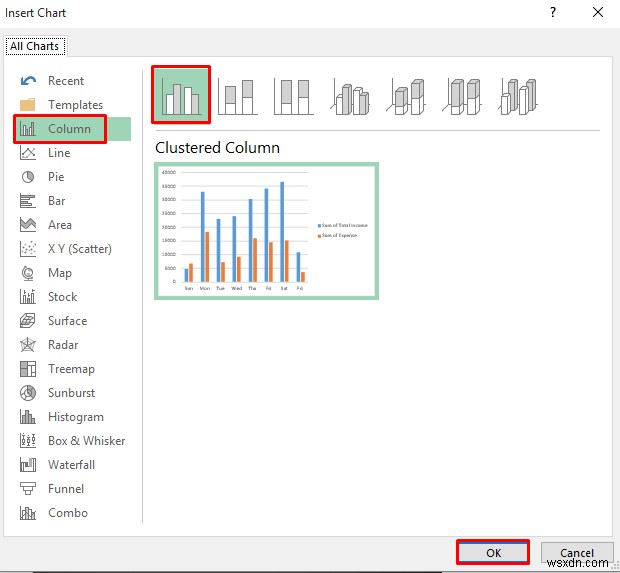The width and height of the screenshot is (620, 573).
Task: Click the Surface chart category icon
Action: (x=28, y=321)
